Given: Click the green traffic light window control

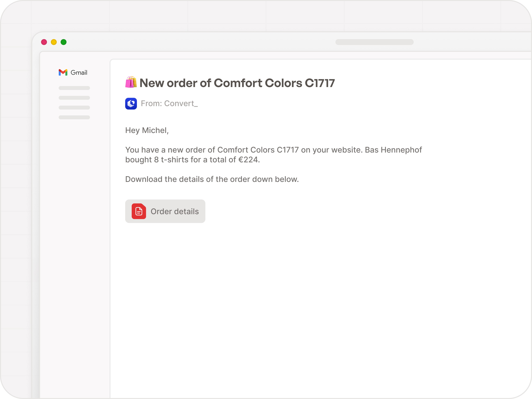Looking at the screenshot, I should (x=64, y=42).
